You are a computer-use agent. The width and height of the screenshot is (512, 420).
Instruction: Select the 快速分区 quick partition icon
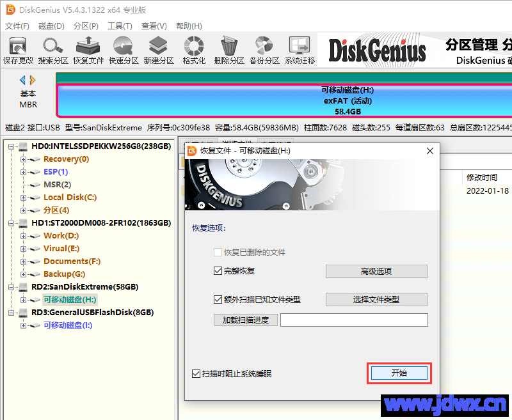[124, 51]
